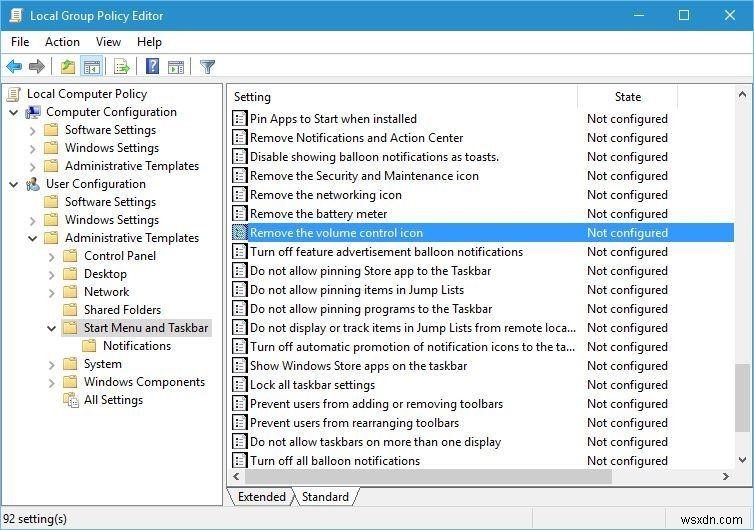The image size is (754, 530).
Task: Toggle Show/Hide Console Tree icon
Action: pyautogui.click(x=91, y=66)
